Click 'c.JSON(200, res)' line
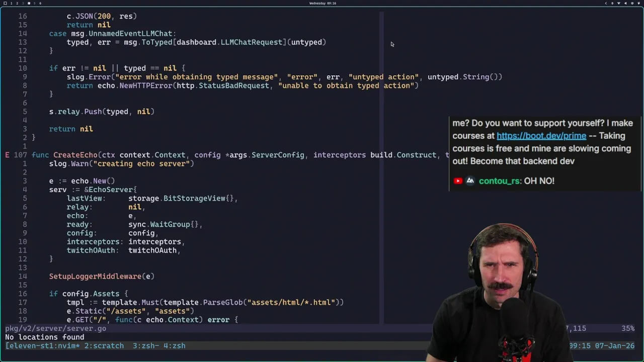644x362 pixels. [102, 16]
